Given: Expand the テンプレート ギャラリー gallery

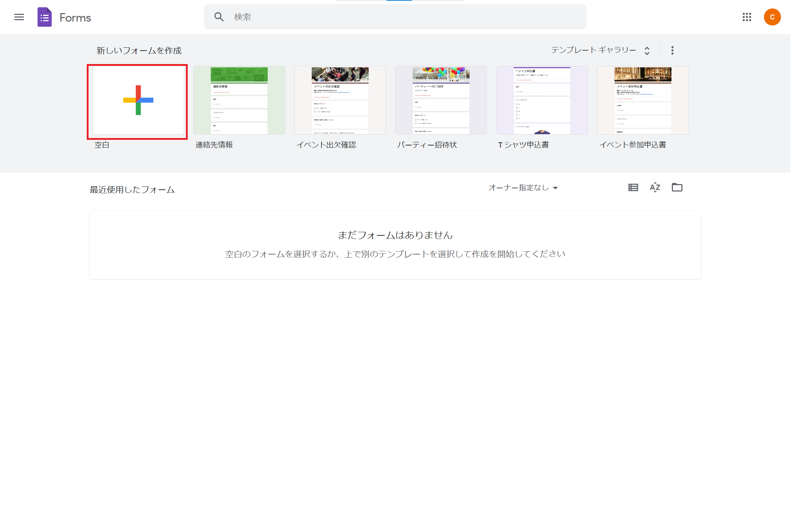Looking at the screenshot, I should click(600, 50).
